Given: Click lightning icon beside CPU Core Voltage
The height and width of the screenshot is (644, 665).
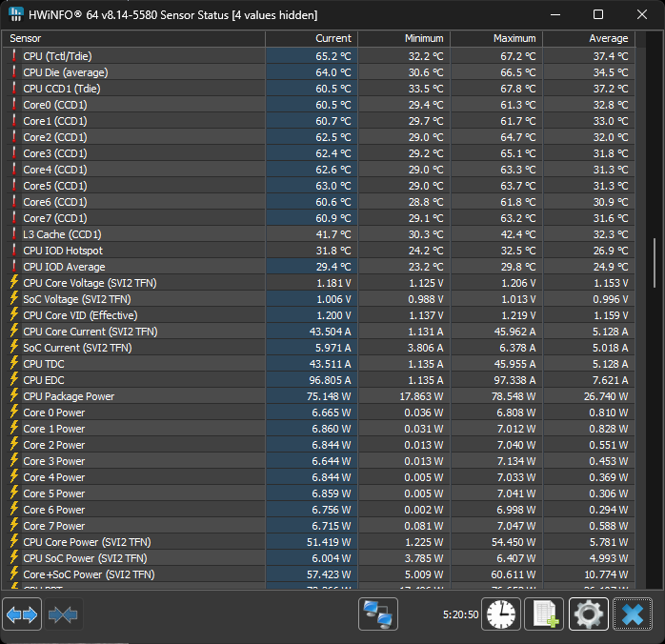Looking at the screenshot, I should [14, 282].
